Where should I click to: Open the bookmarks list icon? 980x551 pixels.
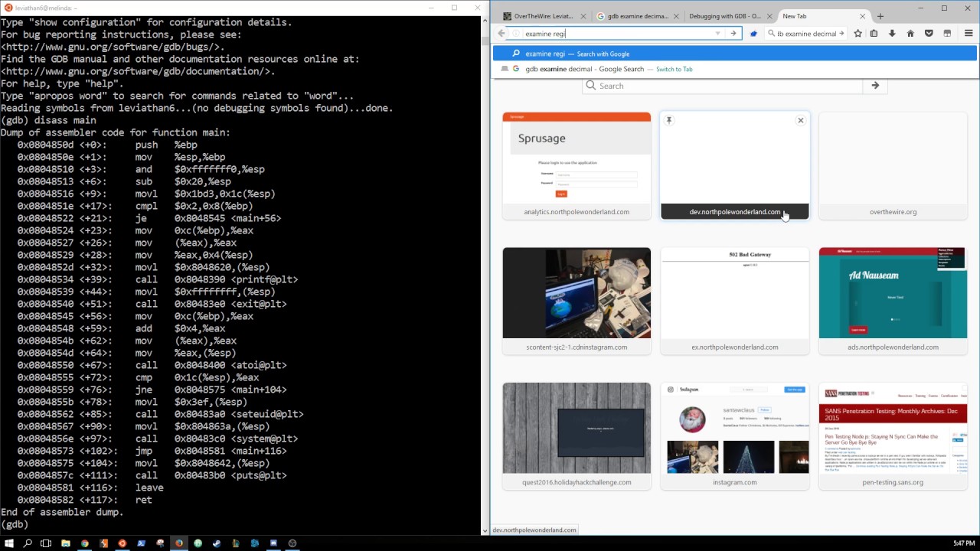(874, 34)
